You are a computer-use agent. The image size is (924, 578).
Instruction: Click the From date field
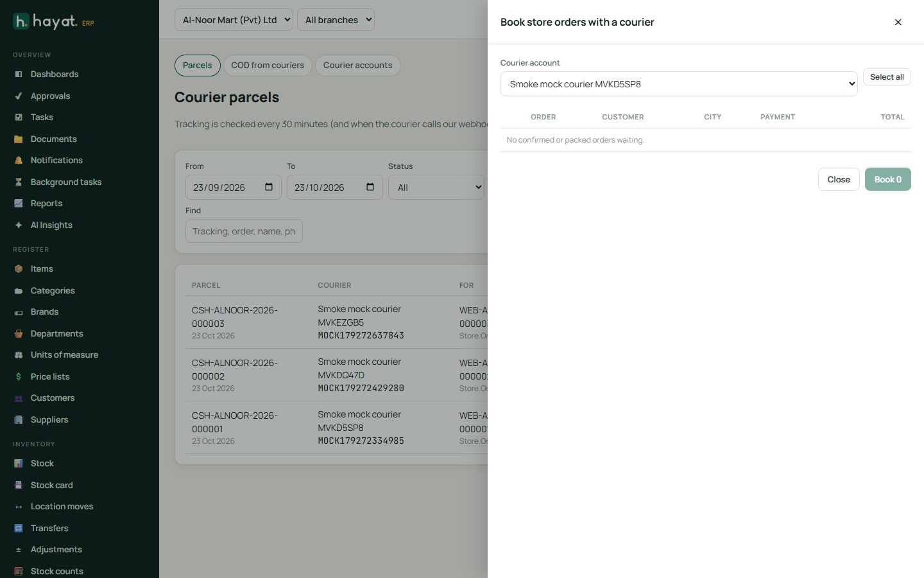tap(234, 188)
